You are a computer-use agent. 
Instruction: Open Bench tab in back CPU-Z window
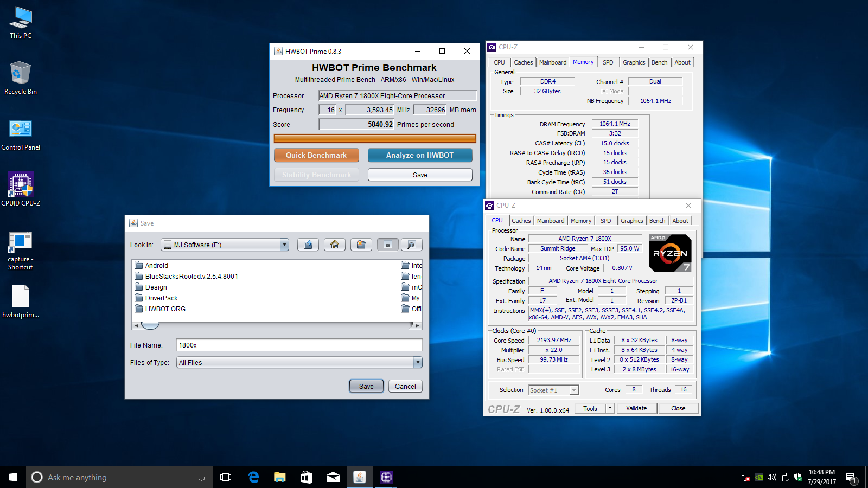[660, 62]
